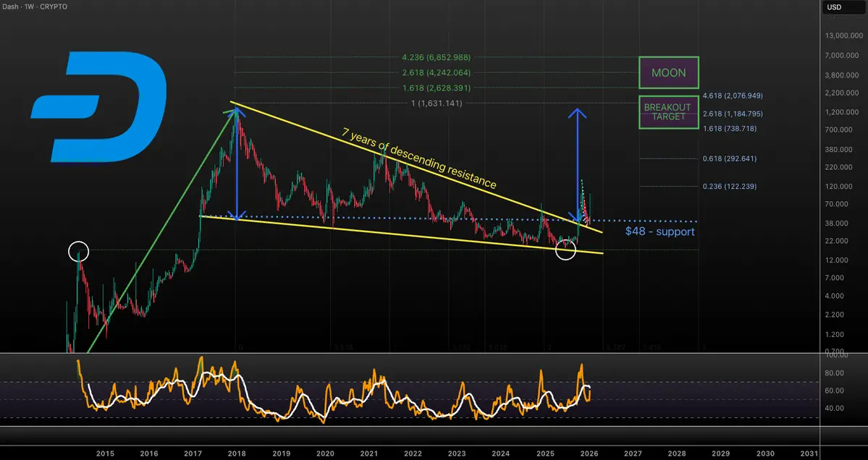The width and height of the screenshot is (868, 460).
Task: Click the 2029 label on time axis
Action: (721, 453)
